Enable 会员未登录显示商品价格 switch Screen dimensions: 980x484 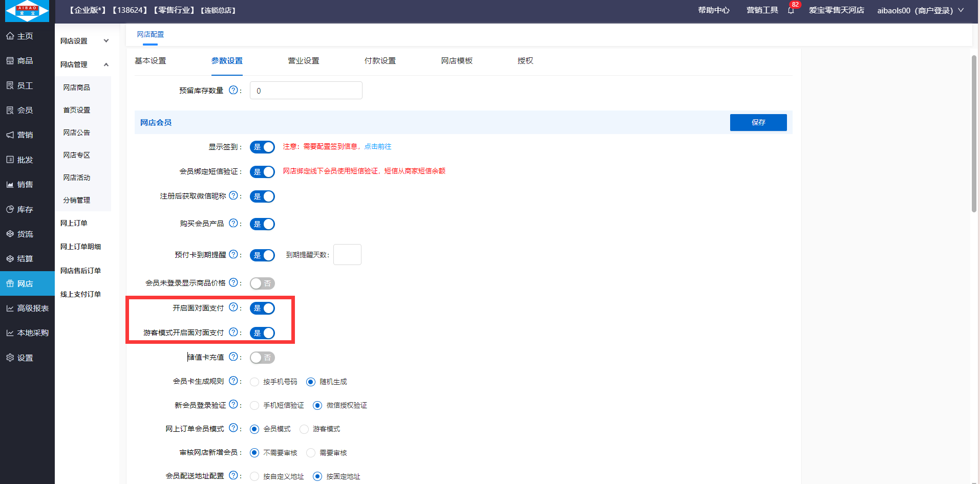[262, 283]
